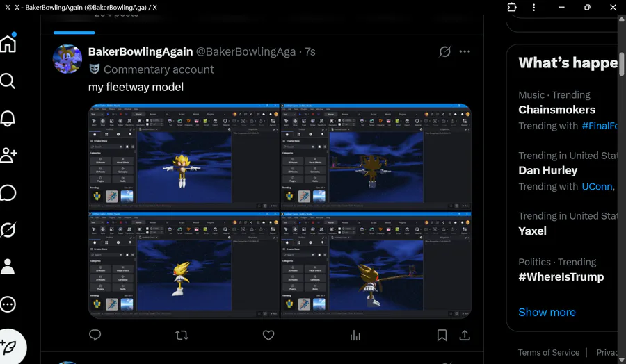Open the post timestamp 7s
The height and width of the screenshot is (364, 626).
pos(310,52)
